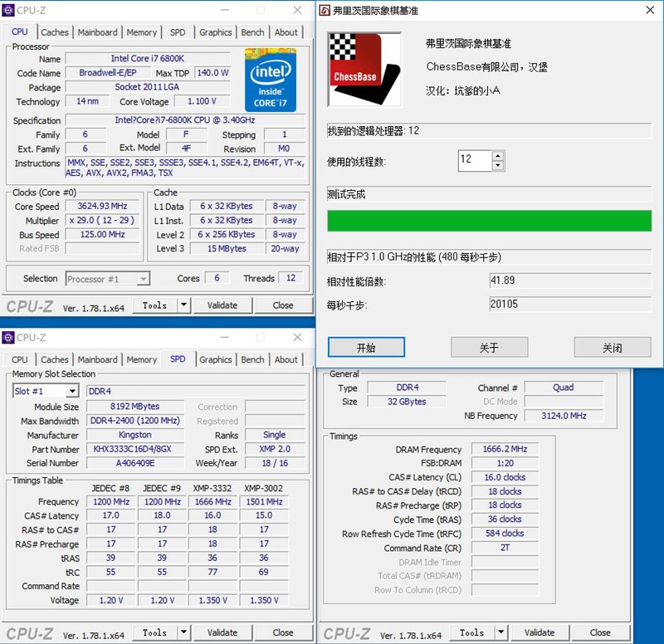
Task: Click Validate button in SPD CPU-Z window
Action: 222,632
